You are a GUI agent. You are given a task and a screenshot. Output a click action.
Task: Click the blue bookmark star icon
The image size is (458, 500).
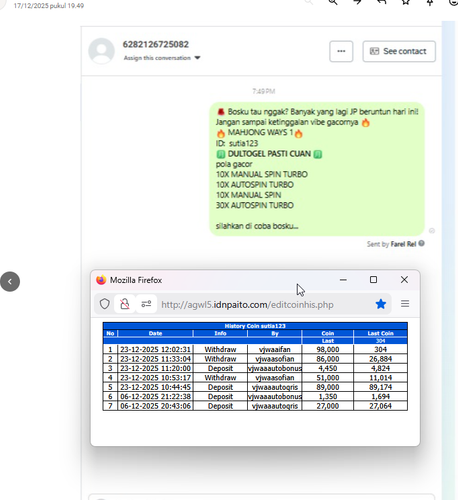click(381, 304)
